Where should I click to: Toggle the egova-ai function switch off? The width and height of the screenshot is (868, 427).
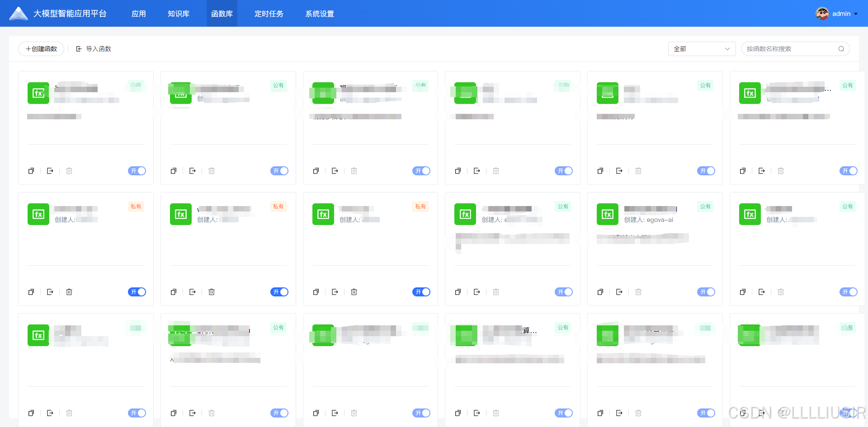706,292
